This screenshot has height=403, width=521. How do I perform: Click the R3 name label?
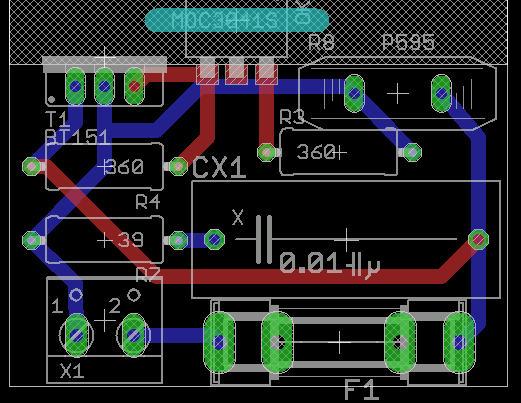[x=292, y=117]
